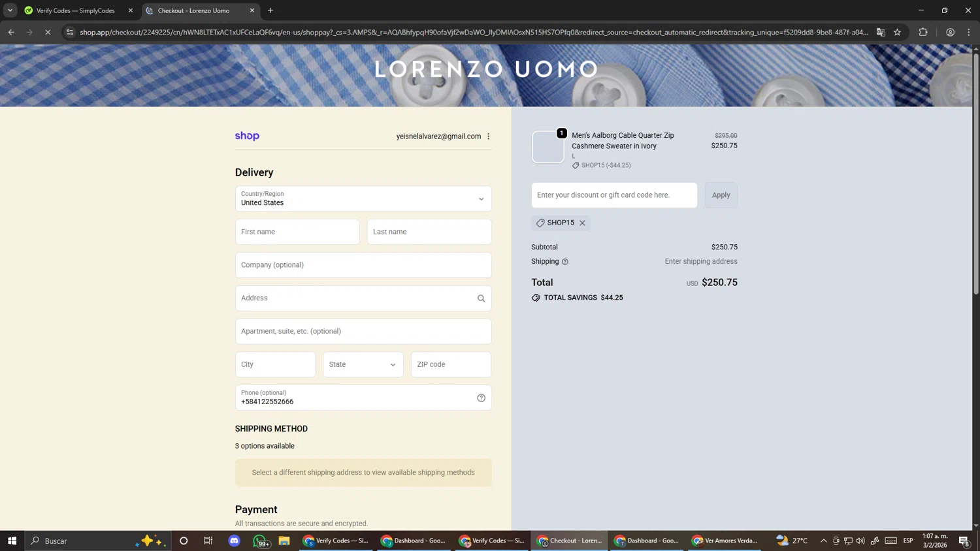This screenshot has width=980, height=551.
Task: Open Task View on the taskbar
Action: coord(208,541)
